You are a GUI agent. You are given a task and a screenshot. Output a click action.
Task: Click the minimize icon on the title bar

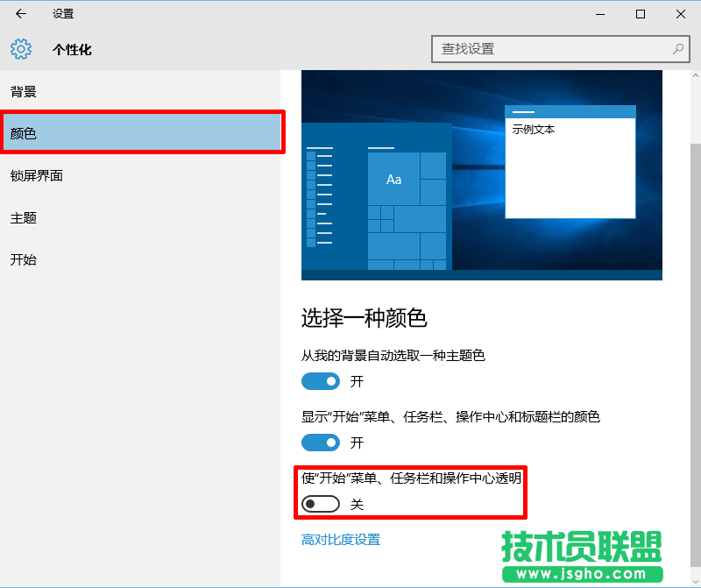(x=599, y=14)
